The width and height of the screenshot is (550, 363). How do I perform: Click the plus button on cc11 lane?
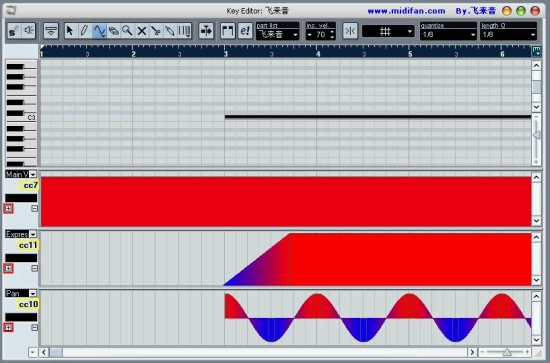[8, 268]
